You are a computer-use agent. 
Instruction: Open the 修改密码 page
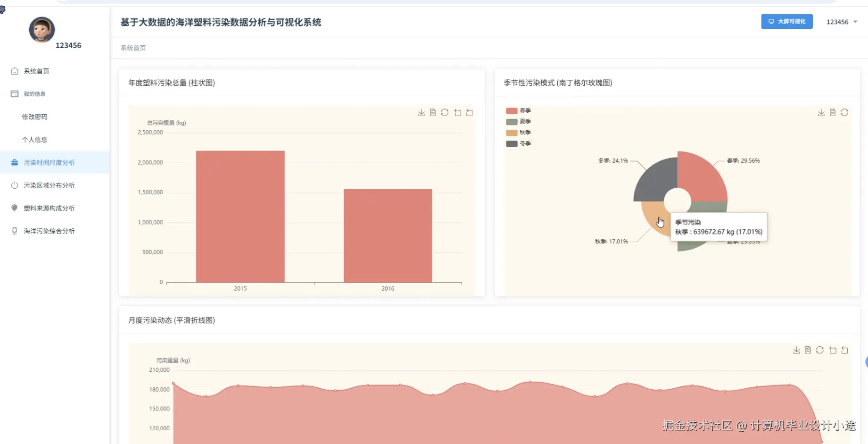coord(35,117)
